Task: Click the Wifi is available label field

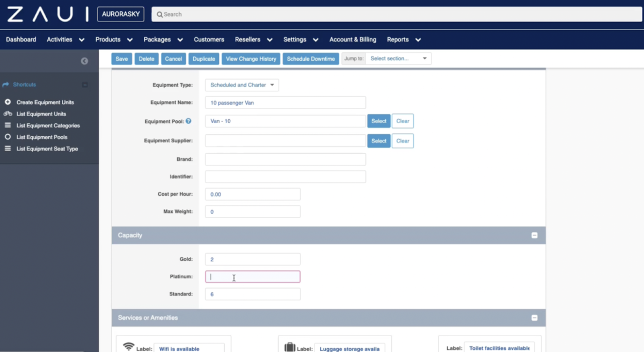Action: click(189, 348)
